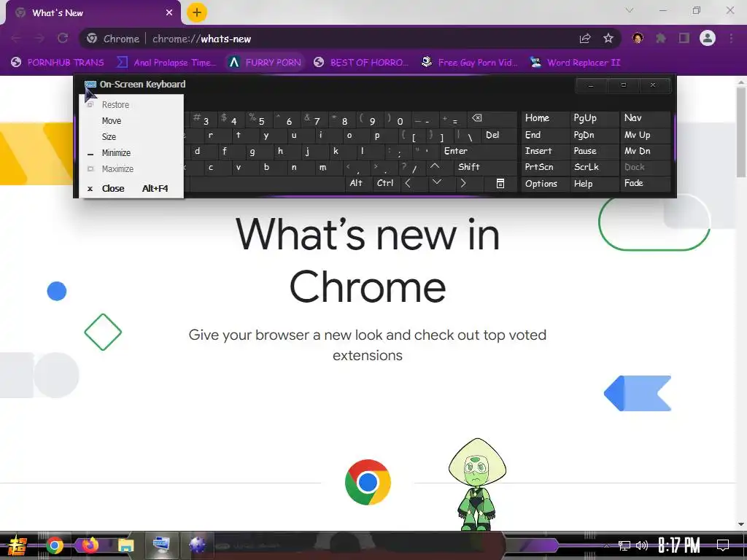
Task: Toggle the ScrLk key
Action: pos(594,167)
